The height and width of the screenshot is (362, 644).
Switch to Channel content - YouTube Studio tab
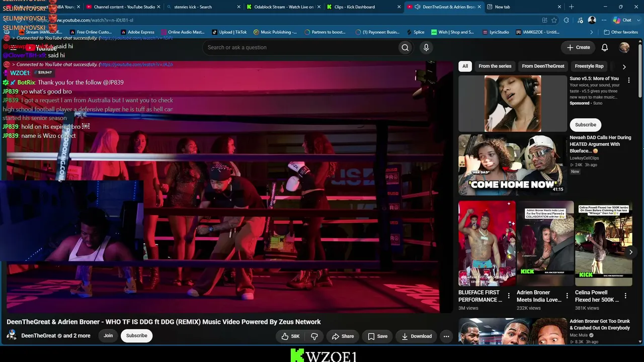123,7
